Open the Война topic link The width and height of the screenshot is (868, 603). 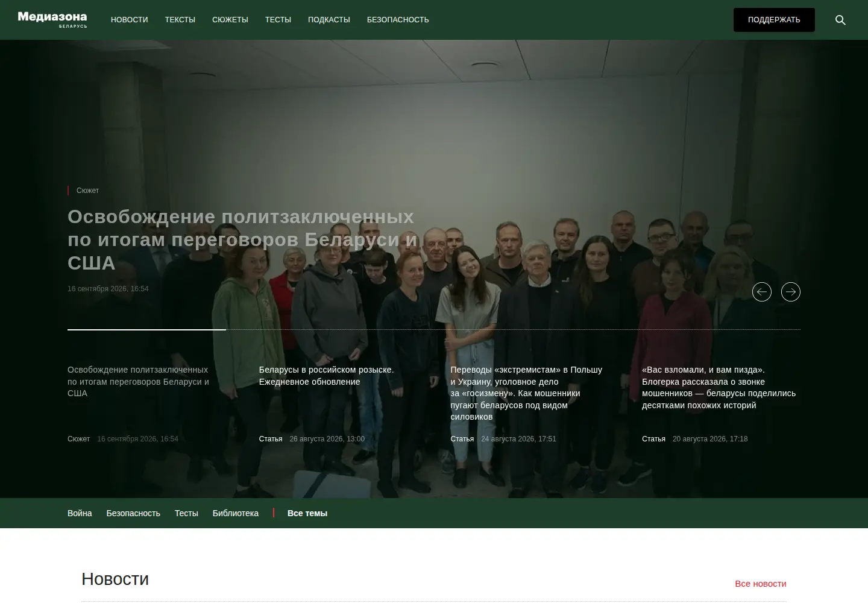tap(80, 513)
